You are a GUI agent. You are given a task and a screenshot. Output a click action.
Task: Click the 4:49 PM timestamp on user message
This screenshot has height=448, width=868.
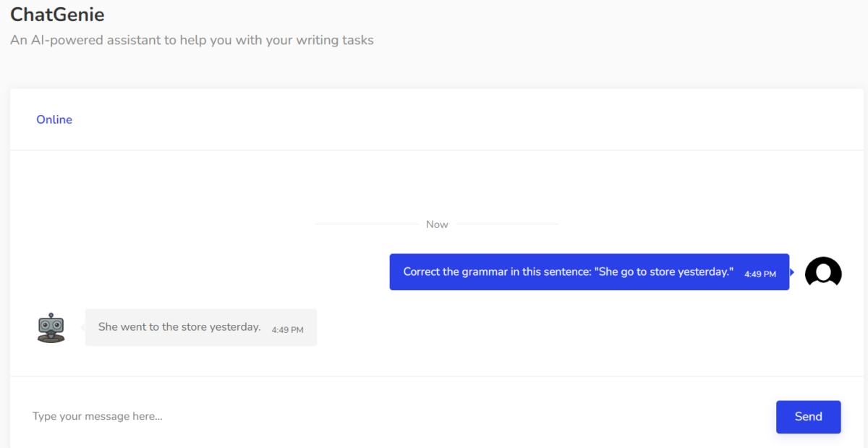759,274
